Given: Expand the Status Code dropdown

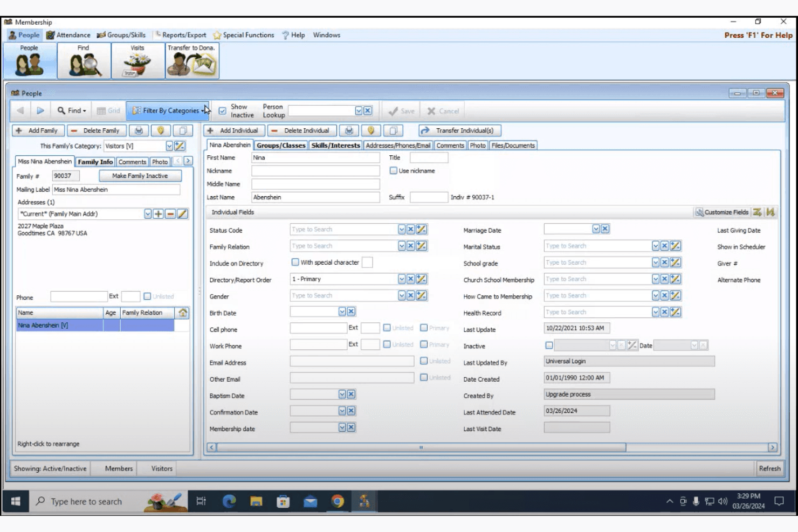Looking at the screenshot, I should 402,230.
